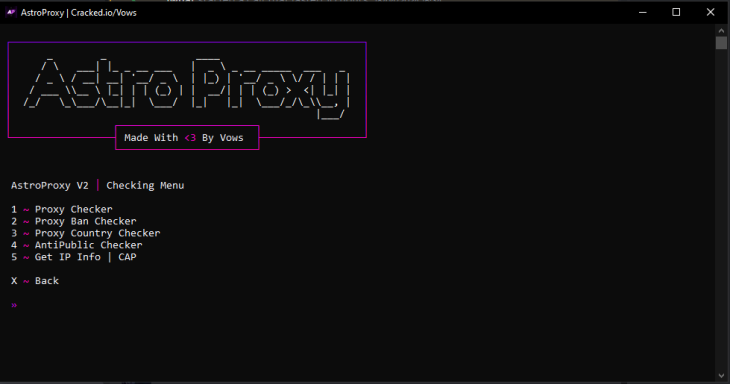Image resolution: width=730 pixels, height=384 pixels.
Task: Select Get IP Info | CAP entry
Action: [x=74, y=257]
